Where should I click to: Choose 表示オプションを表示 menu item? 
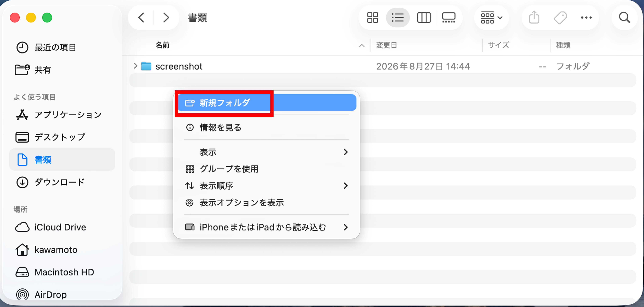[266, 203]
